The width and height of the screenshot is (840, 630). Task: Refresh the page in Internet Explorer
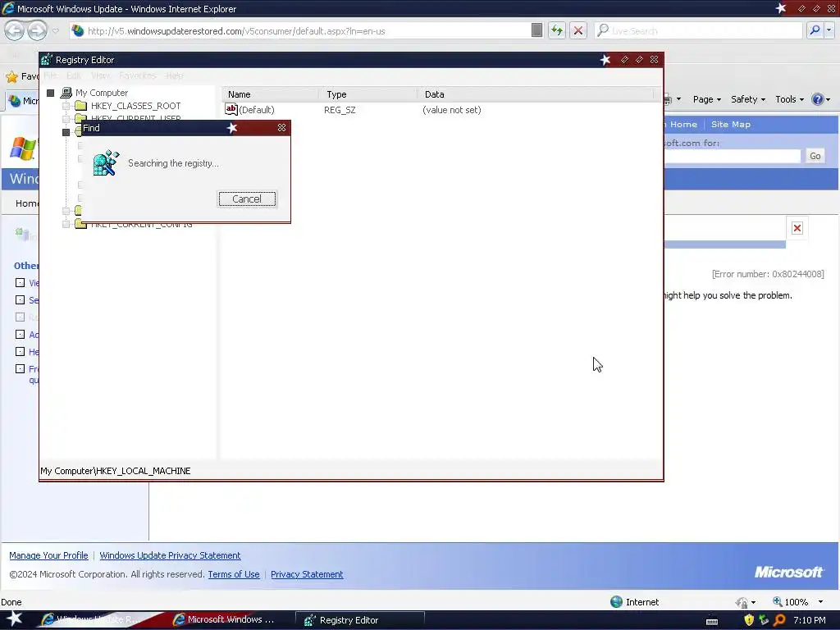pyautogui.click(x=557, y=30)
